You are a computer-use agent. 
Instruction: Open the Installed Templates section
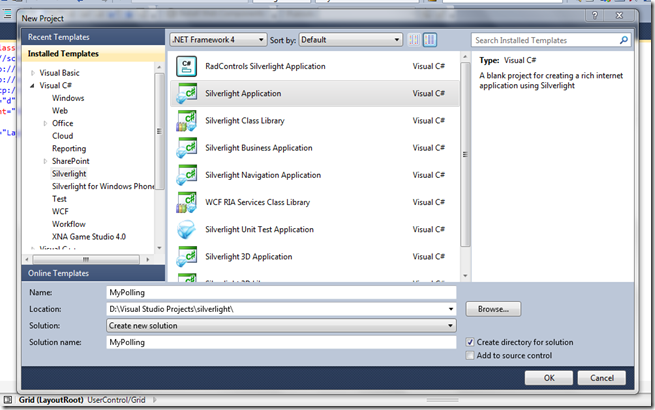coord(93,54)
